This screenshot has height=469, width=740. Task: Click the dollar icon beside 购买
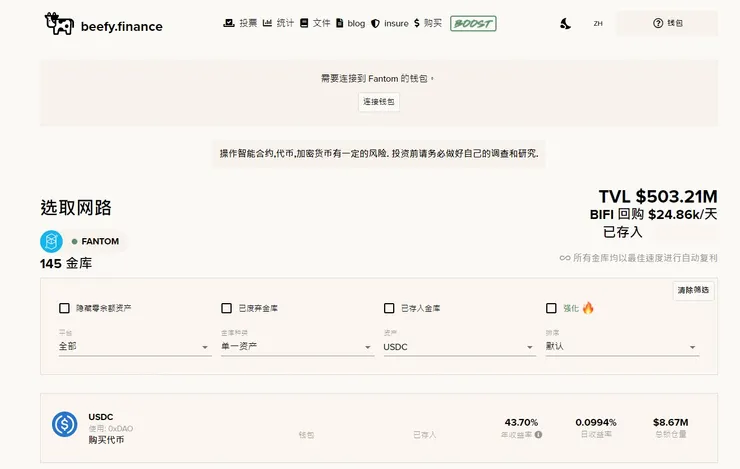417,23
